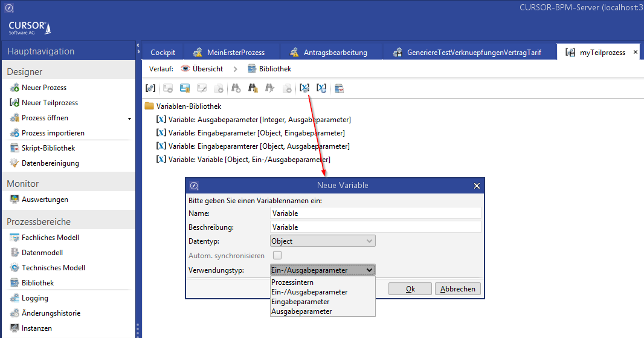Click the black binoculars search icon
The width and height of the screenshot is (644, 338).
[x=253, y=88]
